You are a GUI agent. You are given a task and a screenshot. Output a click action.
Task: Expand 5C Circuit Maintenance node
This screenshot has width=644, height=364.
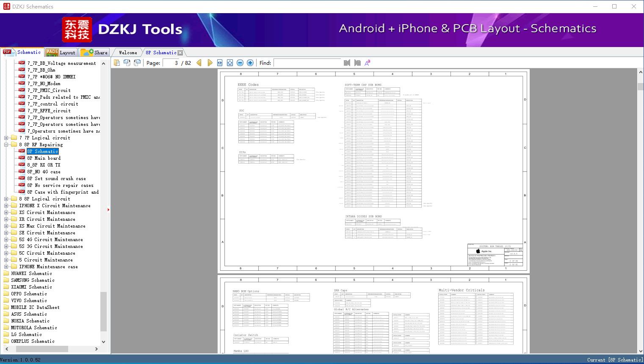pos(6,253)
